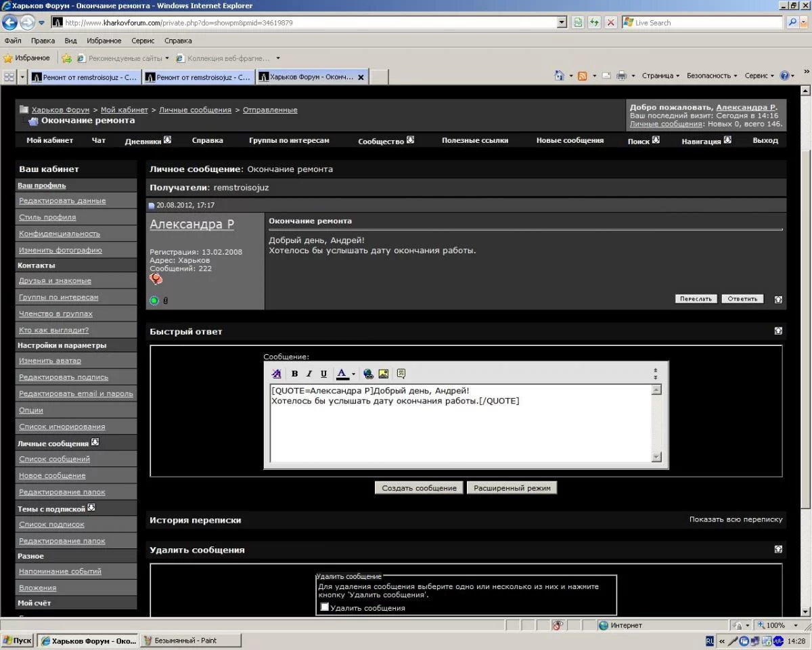The height and width of the screenshot is (650, 812).
Task: Click the insert image icon in editor
Action: pyautogui.click(x=383, y=374)
